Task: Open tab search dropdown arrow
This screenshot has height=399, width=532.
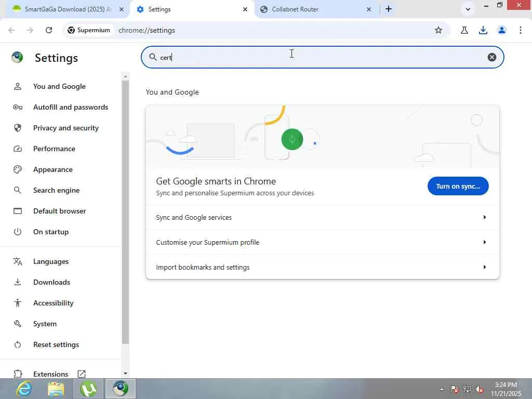Action: tap(468, 9)
